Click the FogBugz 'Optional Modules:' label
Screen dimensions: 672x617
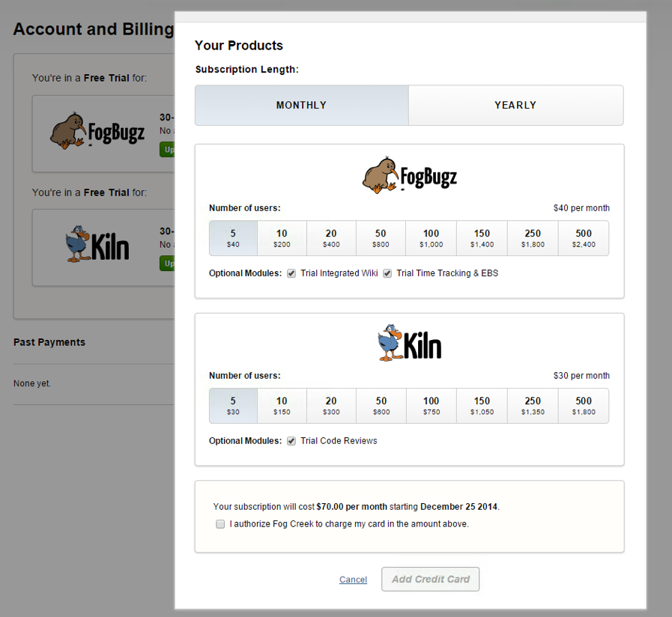(245, 273)
